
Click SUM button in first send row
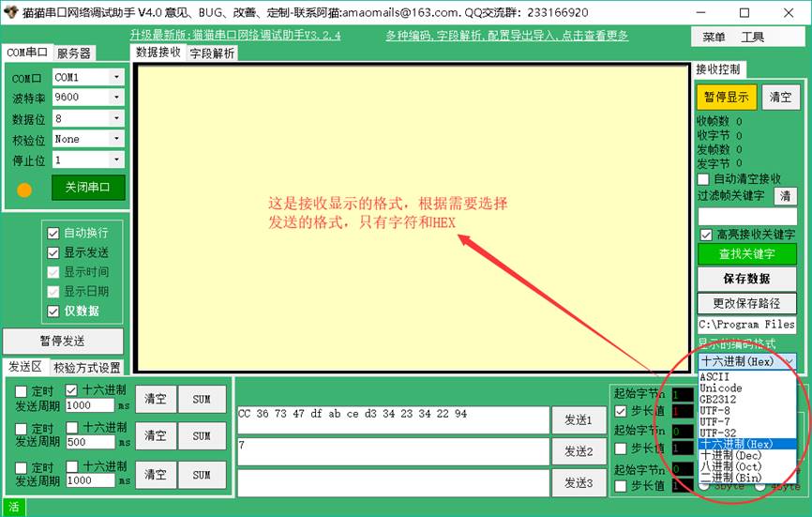pos(202,399)
